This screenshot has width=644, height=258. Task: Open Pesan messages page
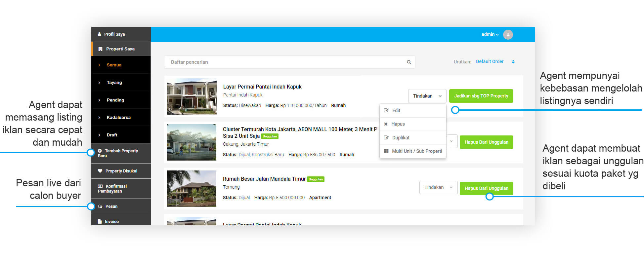click(121, 206)
